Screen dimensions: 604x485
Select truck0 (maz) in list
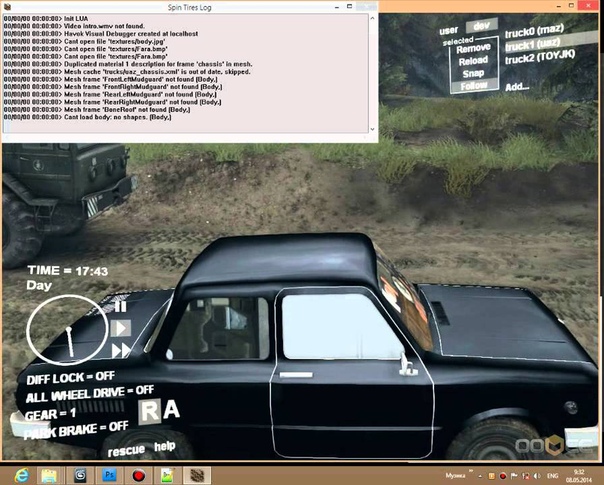[x=534, y=31]
